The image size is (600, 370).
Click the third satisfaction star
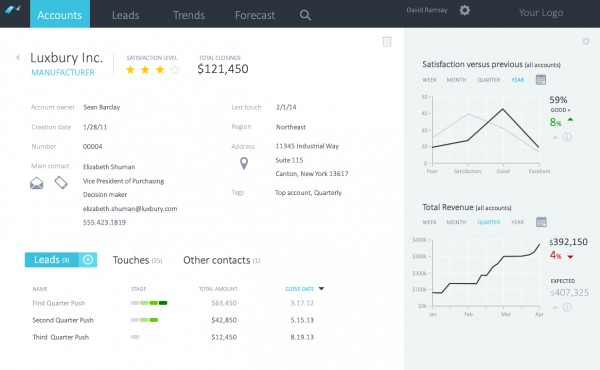click(160, 70)
